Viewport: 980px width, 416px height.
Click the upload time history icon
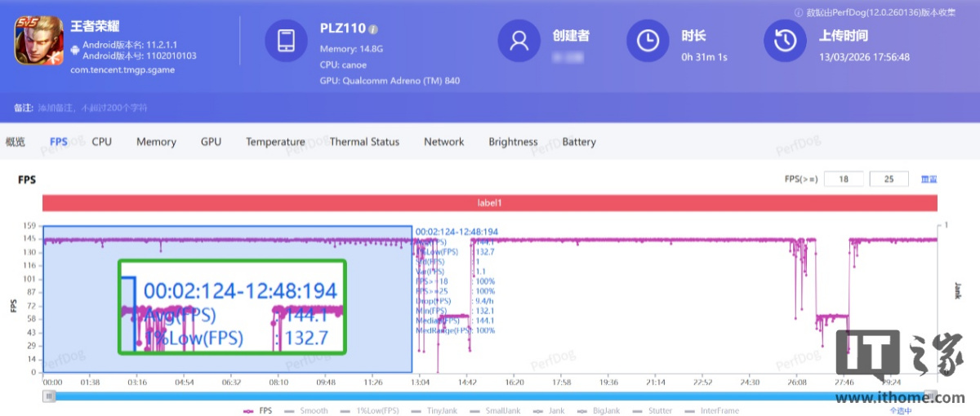click(785, 41)
